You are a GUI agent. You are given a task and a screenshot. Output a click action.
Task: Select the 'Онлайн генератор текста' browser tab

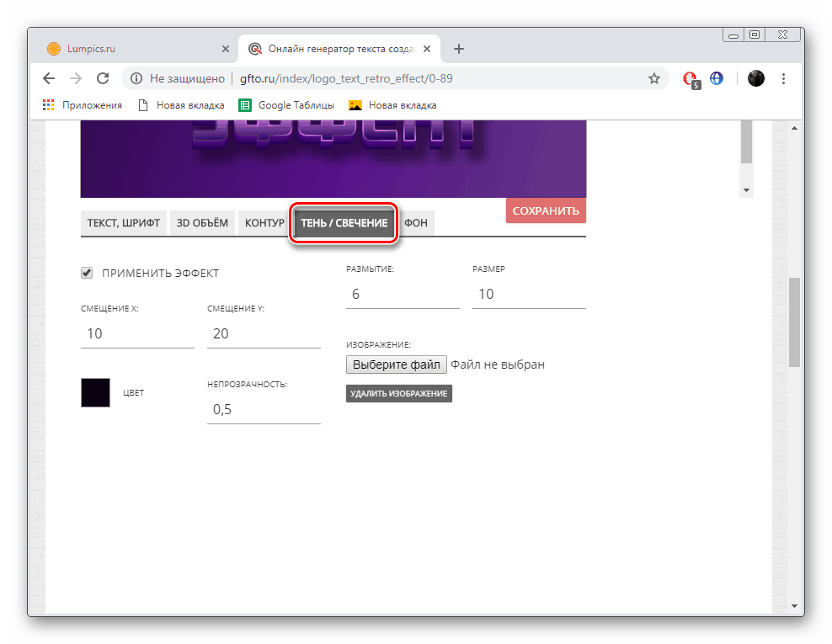point(339,49)
